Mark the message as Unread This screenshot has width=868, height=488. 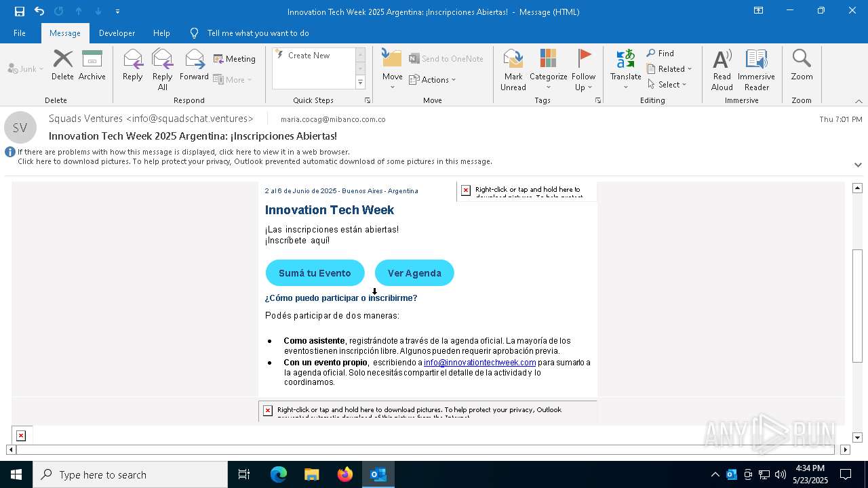(513, 69)
